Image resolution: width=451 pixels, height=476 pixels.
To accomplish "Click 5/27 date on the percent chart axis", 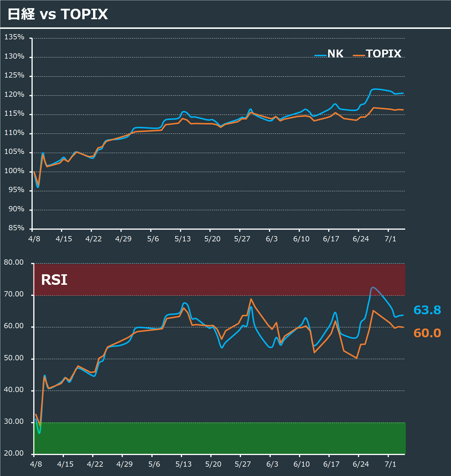I will [x=242, y=239].
